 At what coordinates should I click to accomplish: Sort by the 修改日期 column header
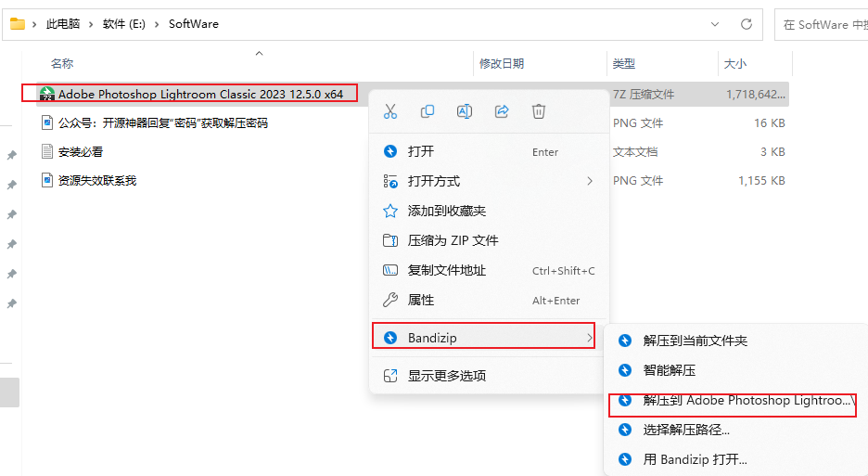pos(502,64)
